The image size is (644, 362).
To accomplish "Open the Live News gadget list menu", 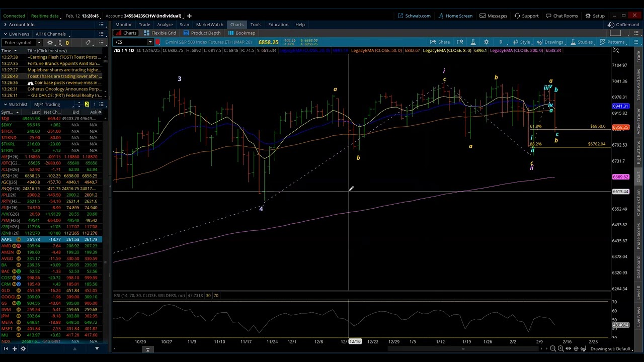I will click(x=101, y=34).
